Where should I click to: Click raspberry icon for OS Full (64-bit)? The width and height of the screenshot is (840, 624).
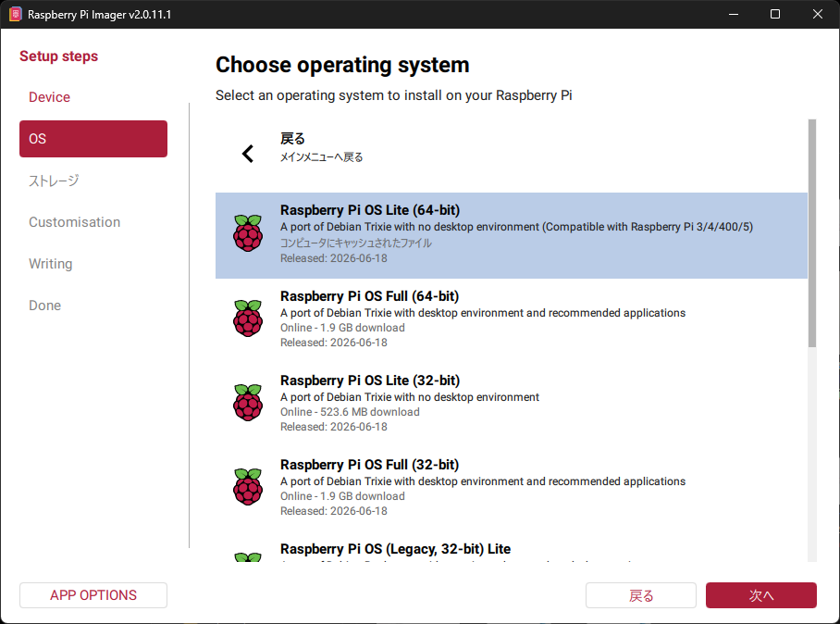click(x=248, y=318)
